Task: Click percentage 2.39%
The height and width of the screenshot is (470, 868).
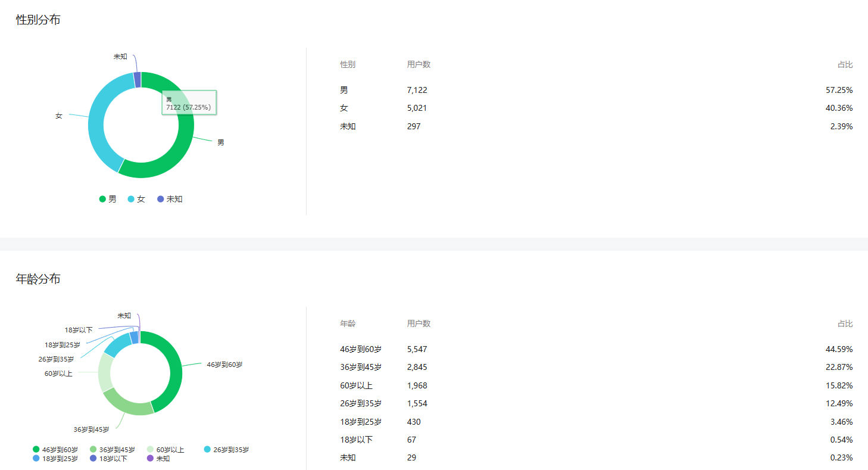Action: click(842, 126)
